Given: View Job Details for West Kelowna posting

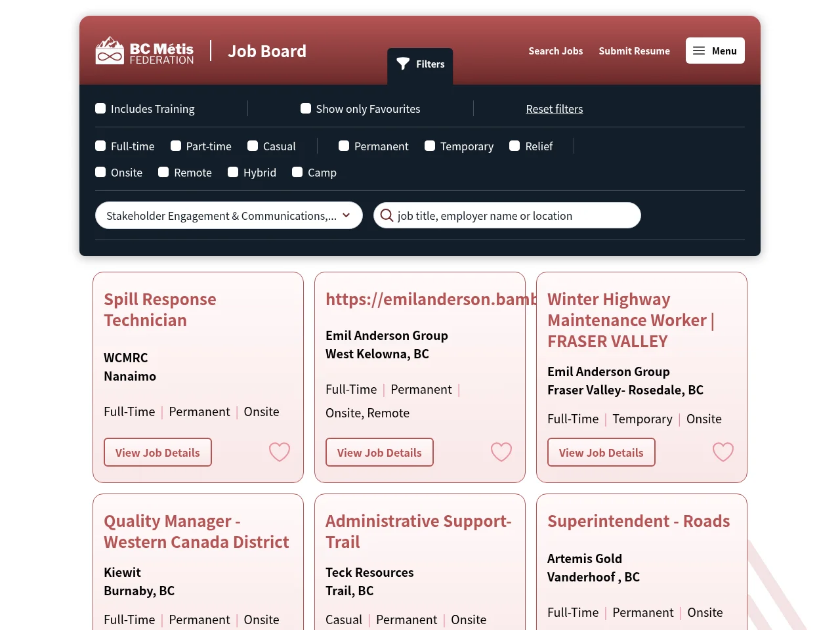Looking at the screenshot, I should click(379, 452).
